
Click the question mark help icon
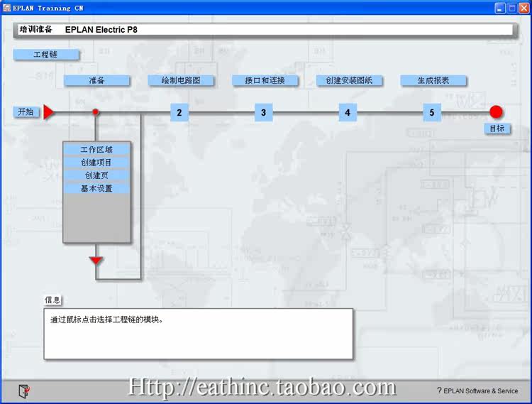pos(439,391)
